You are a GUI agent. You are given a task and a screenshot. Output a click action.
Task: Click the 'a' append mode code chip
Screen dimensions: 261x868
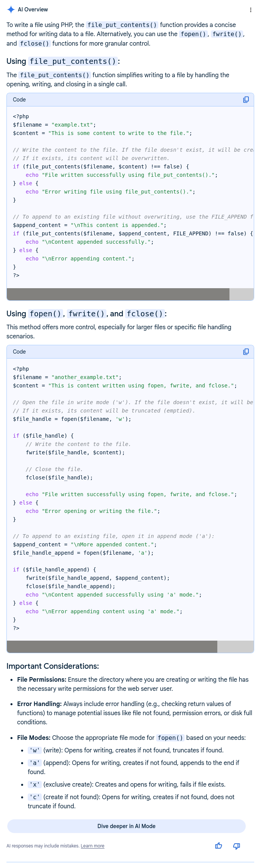(35, 763)
